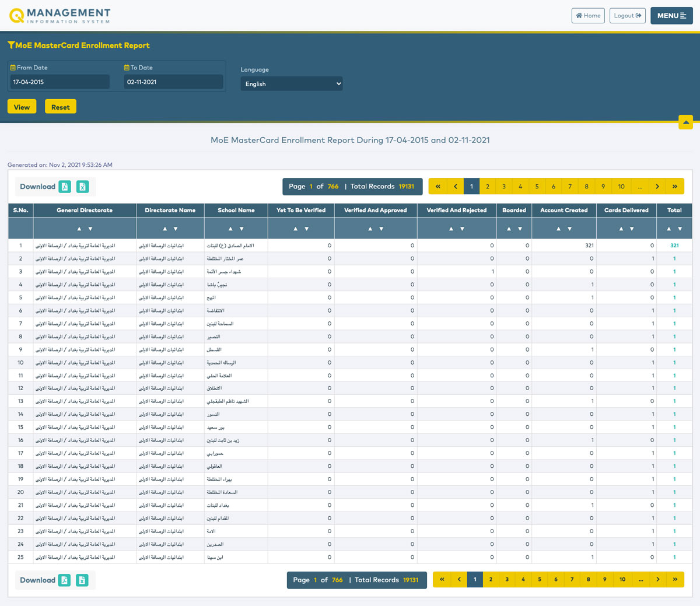The width and height of the screenshot is (700, 606).
Task: Open the Total link in row 25
Action: pos(674,557)
